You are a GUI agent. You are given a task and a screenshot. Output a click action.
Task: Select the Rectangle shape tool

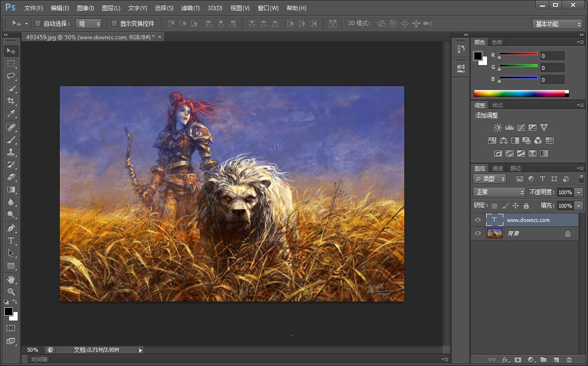[11, 266]
